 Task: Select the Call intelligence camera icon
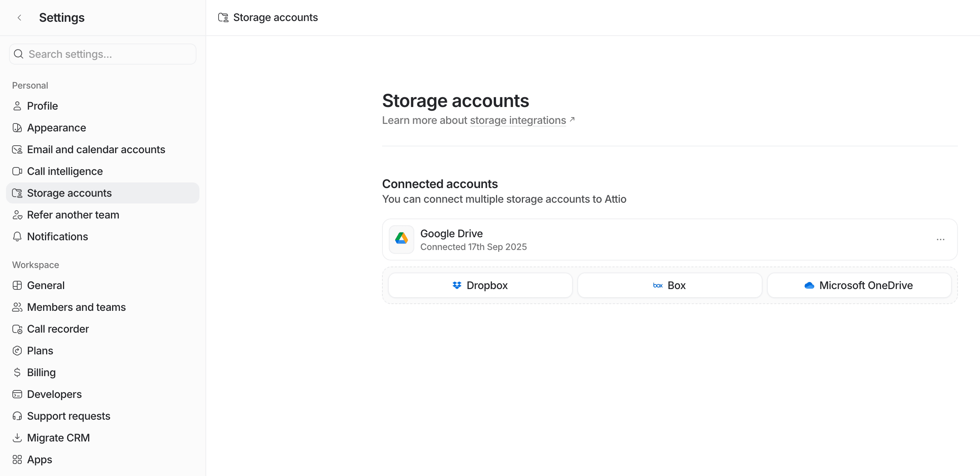click(18, 171)
